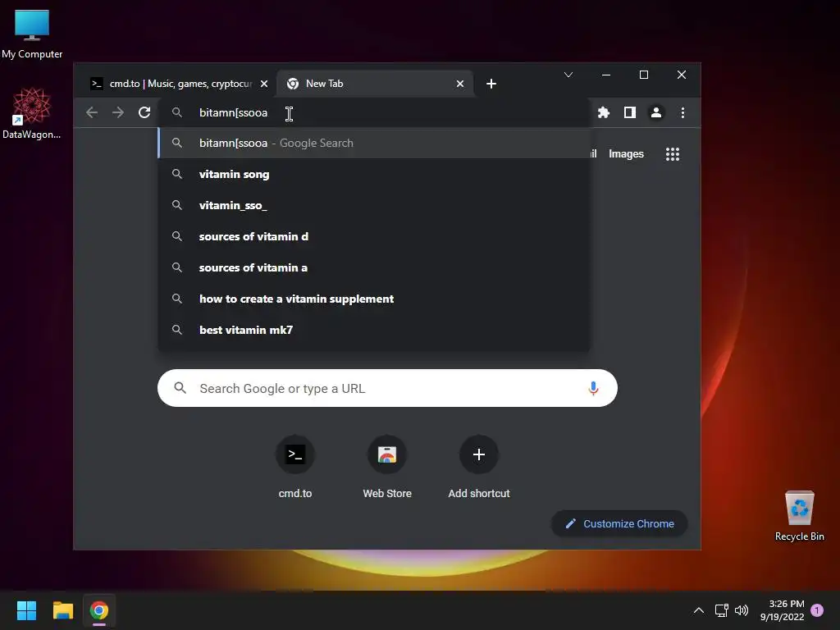Open the Images link

626,153
